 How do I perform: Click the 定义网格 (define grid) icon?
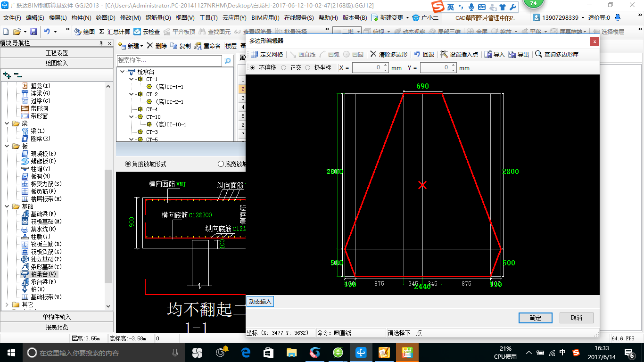click(254, 55)
